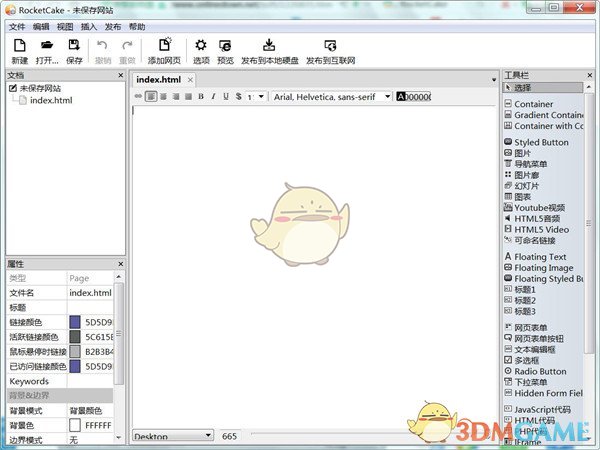Toggle underline U formatting
The height and width of the screenshot is (450, 600).
point(226,96)
